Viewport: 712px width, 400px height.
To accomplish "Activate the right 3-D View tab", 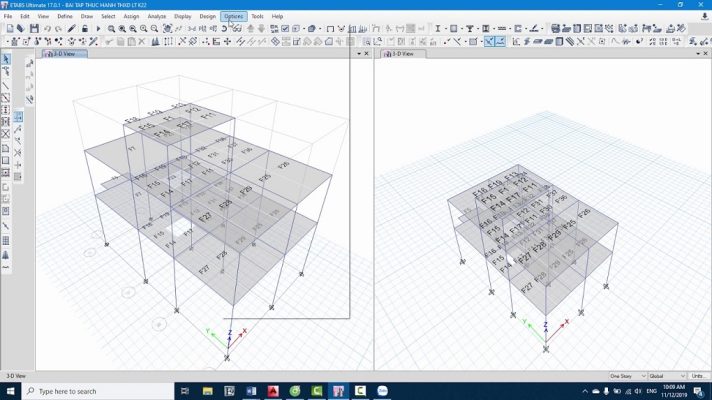I will [398, 54].
